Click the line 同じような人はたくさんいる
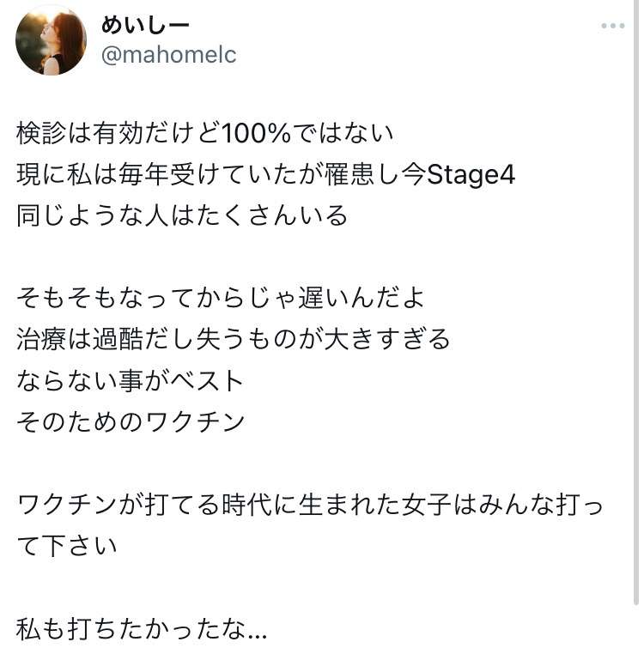Viewport: 644px width, 660px height. (182, 215)
